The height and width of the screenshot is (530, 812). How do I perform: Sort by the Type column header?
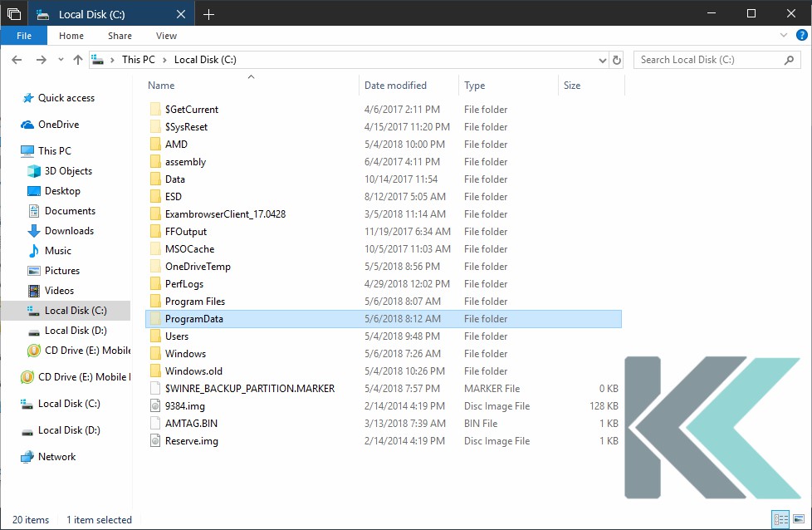pos(474,86)
